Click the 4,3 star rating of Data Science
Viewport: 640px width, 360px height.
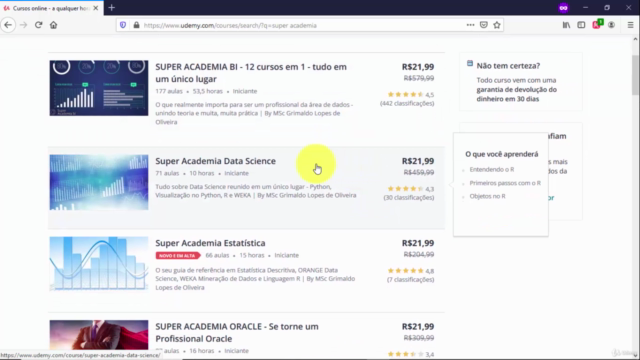[411, 189]
